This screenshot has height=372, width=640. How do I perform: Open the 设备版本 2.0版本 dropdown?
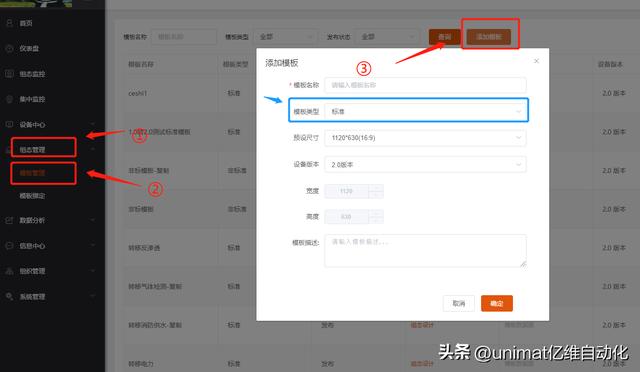425,165
